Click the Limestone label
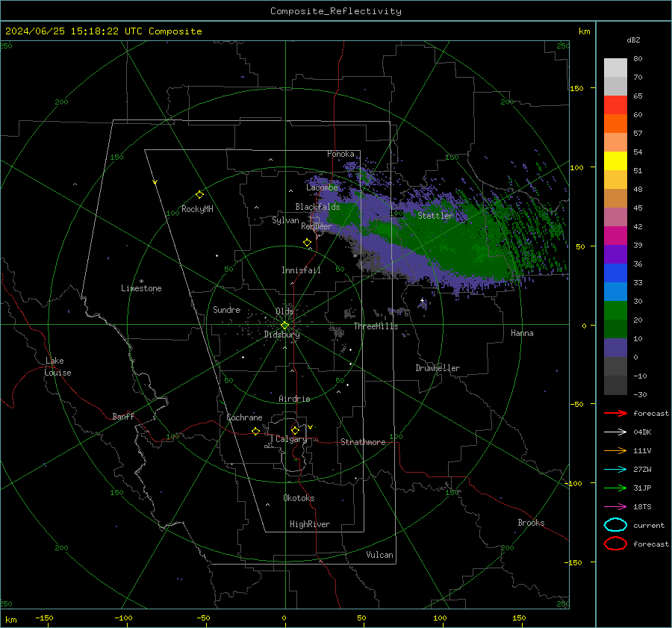The height and width of the screenshot is (628, 672). pos(141,288)
